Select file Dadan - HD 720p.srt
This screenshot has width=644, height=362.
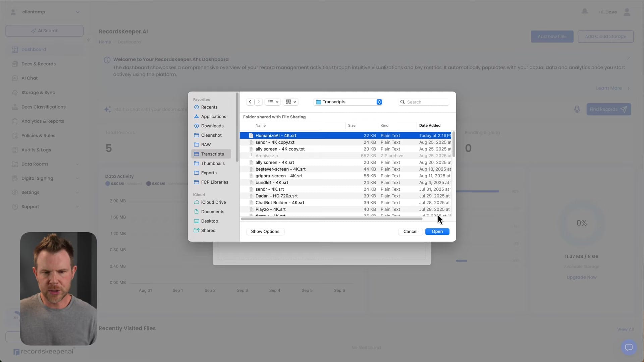point(345,196)
